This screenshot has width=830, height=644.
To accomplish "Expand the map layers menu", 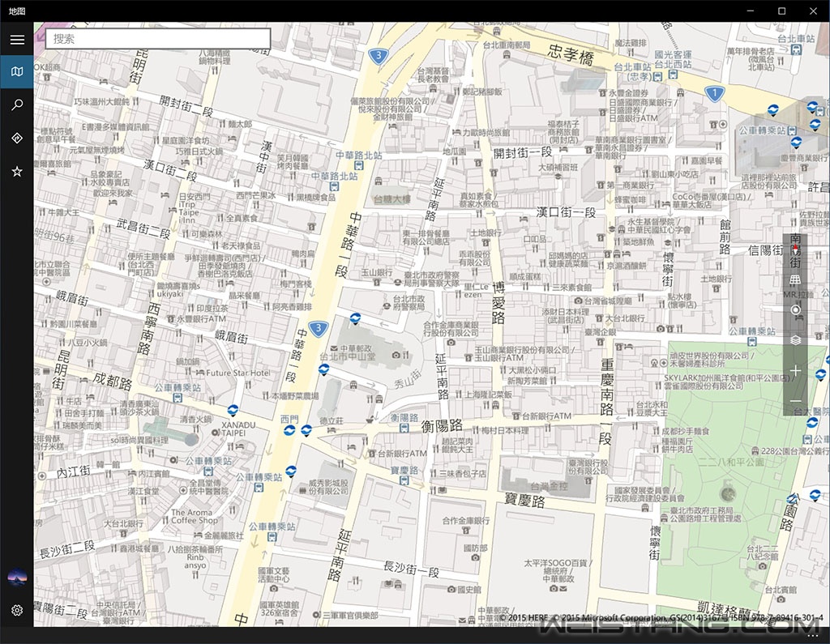I will pos(796,340).
